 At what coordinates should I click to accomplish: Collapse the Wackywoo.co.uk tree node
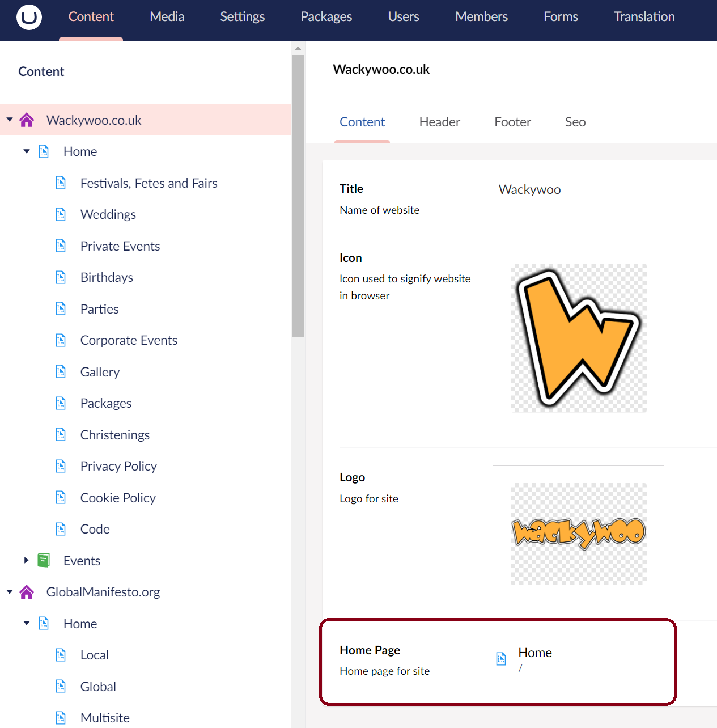pyautogui.click(x=10, y=120)
